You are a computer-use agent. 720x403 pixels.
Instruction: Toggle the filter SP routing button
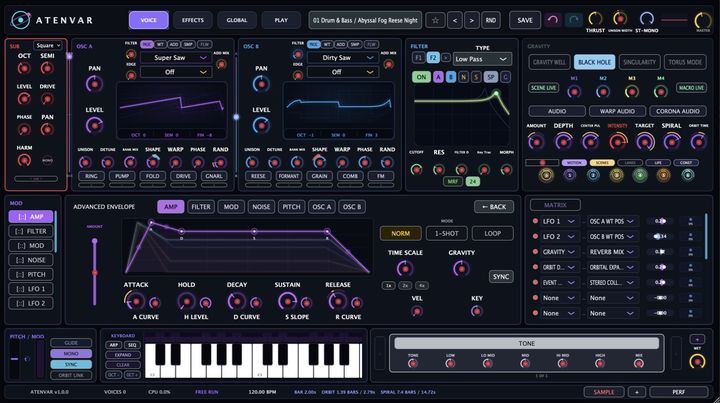[490, 77]
